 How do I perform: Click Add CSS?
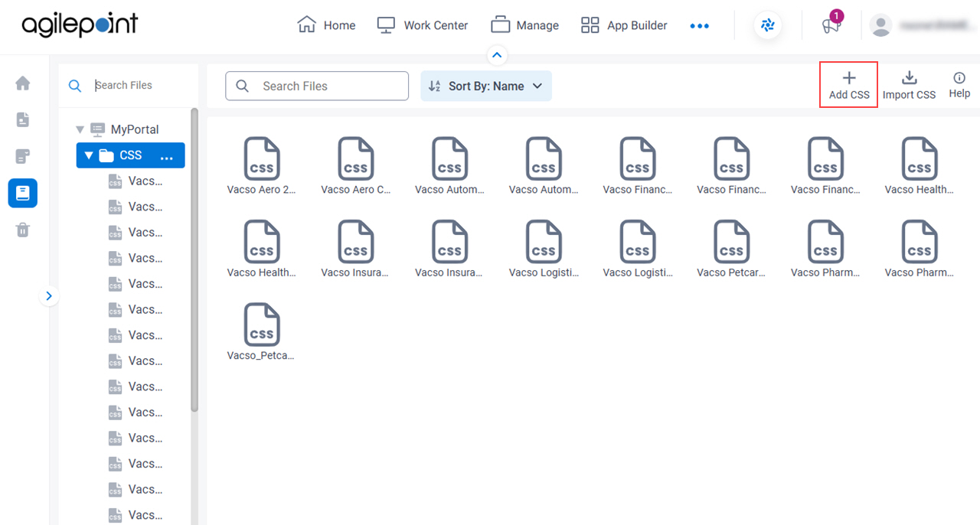pyautogui.click(x=849, y=85)
